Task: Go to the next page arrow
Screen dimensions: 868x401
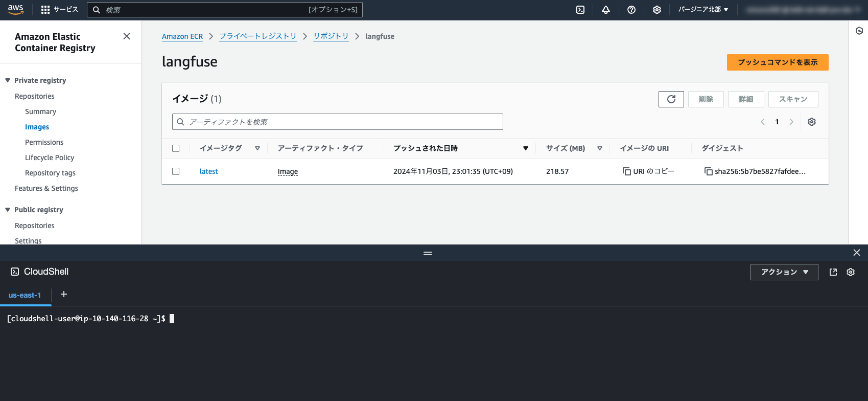Action: (x=791, y=122)
